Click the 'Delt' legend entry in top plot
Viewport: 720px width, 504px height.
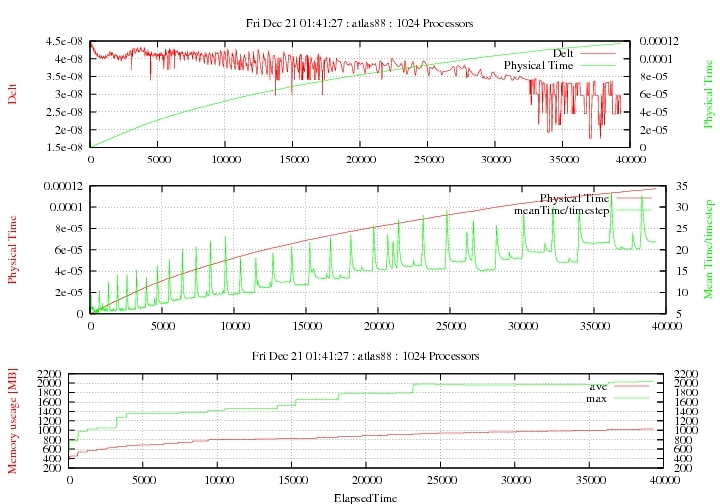click(565, 52)
